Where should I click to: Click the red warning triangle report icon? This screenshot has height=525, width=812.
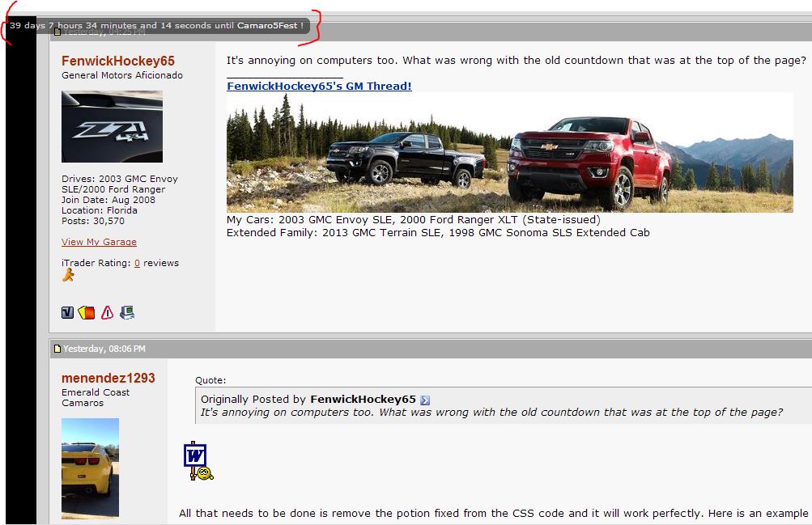(x=107, y=312)
